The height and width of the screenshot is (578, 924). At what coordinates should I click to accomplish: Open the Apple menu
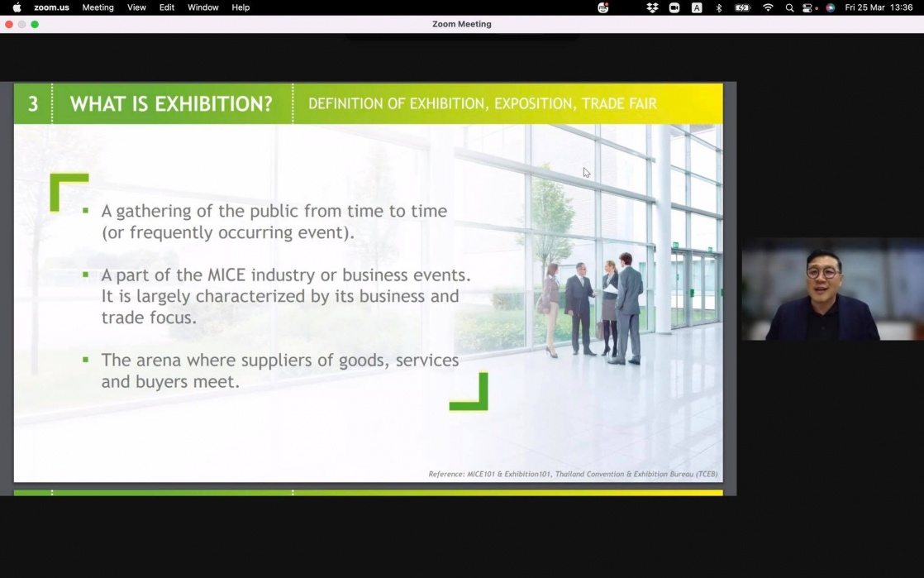tap(17, 7)
